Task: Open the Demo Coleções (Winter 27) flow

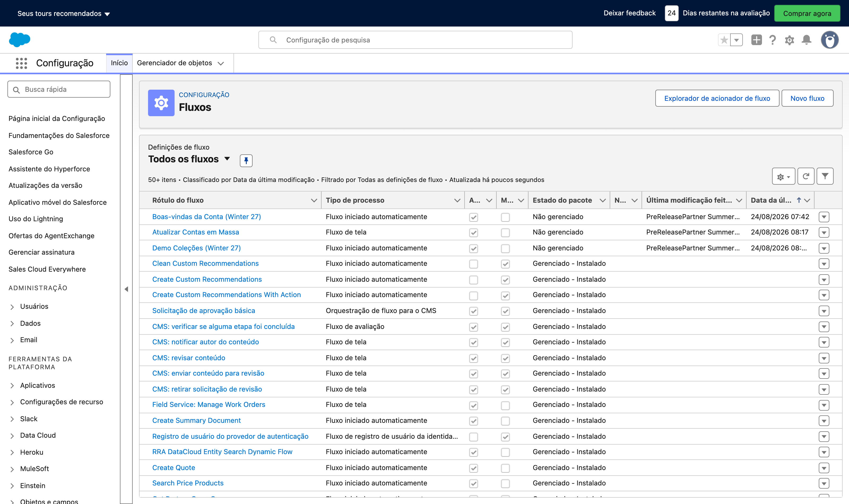Action: click(x=196, y=248)
